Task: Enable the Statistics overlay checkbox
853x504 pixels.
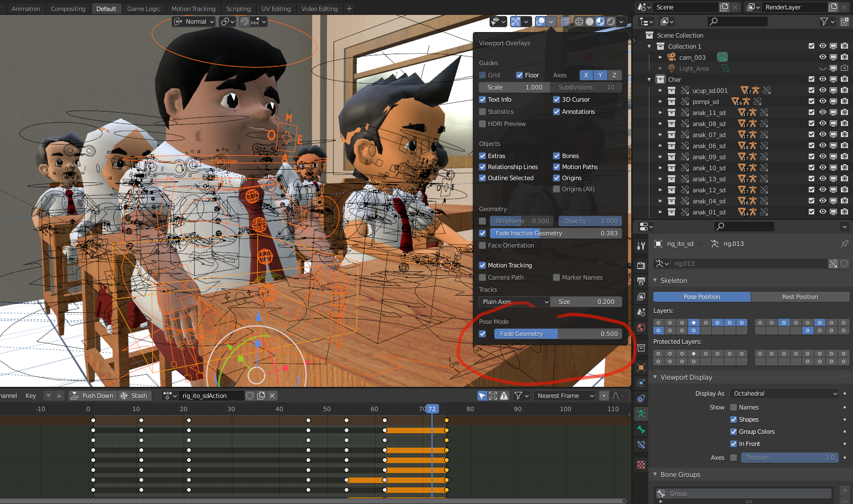Action: (482, 112)
